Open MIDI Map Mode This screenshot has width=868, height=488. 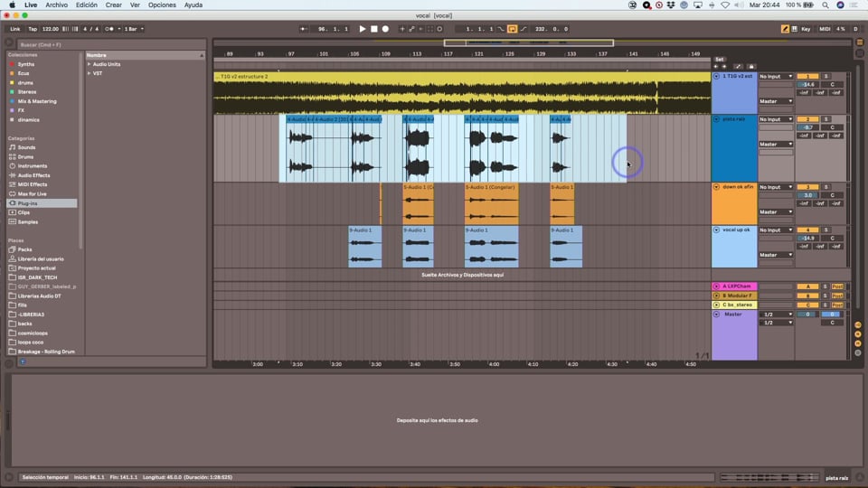825,29
